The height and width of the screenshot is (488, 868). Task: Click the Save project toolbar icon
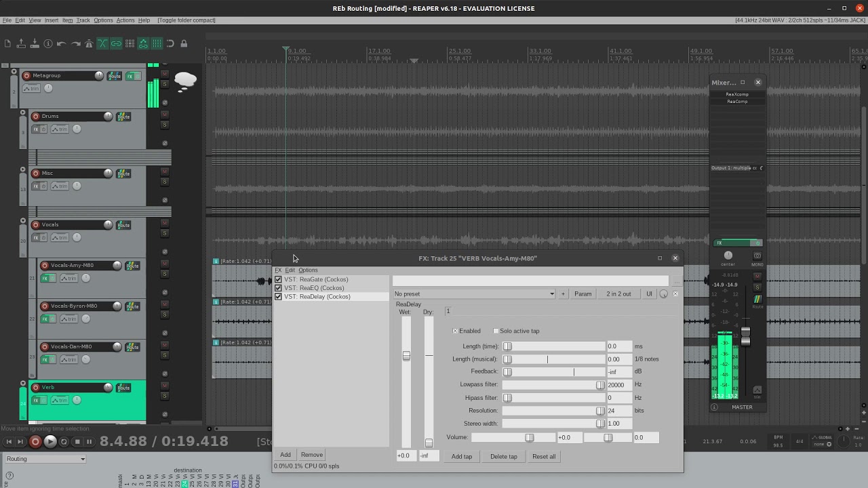[x=35, y=44]
